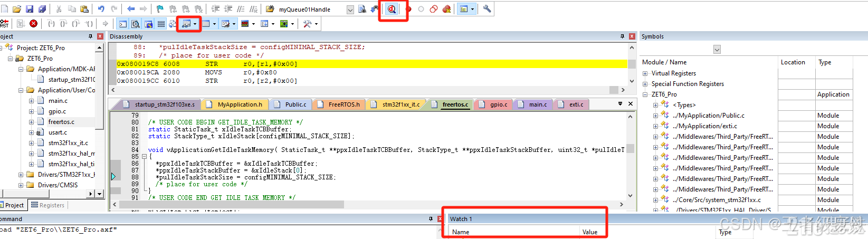The image size is (868, 239).
Task: Open the editor tab list dropdown
Action: coord(620,104)
